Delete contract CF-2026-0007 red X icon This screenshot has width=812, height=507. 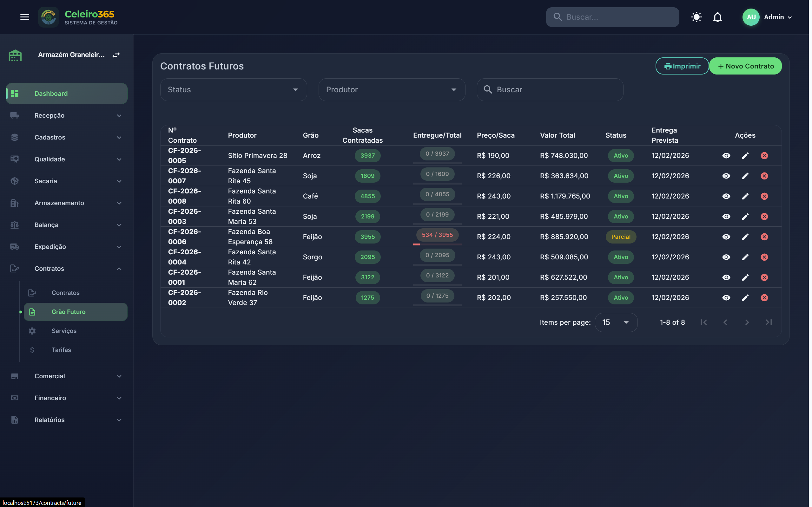[764, 176]
